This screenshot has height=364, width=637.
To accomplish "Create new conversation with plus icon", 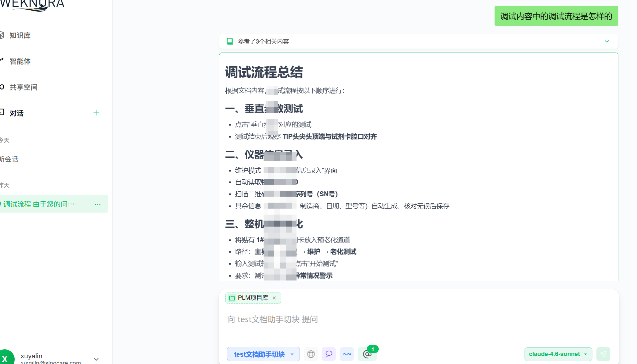I will click(96, 113).
